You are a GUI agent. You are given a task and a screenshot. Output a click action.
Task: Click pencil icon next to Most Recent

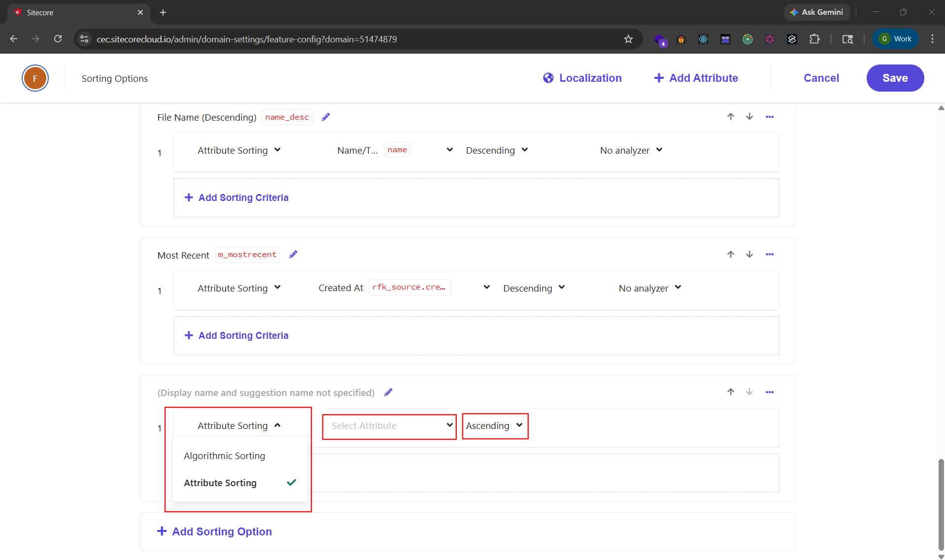293,255
